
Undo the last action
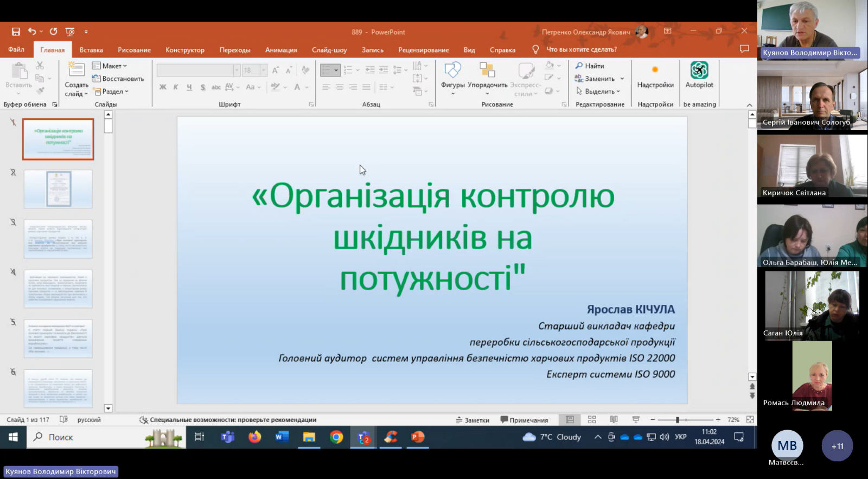click(x=33, y=31)
